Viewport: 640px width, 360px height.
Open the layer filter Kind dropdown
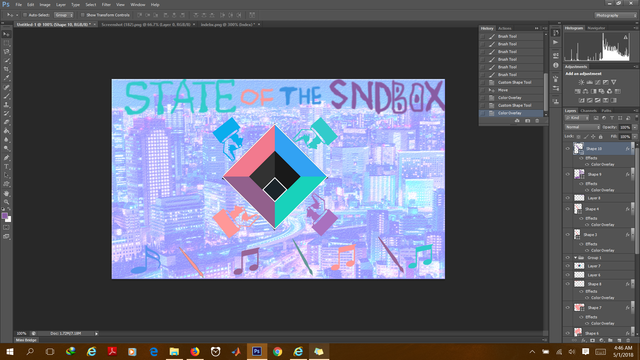coord(577,118)
